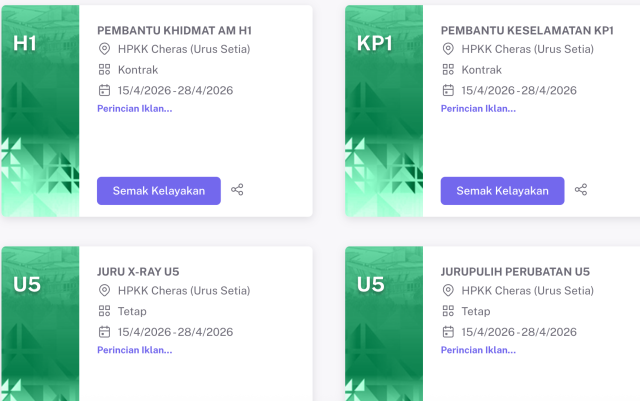The height and width of the screenshot is (401, 640).
Task: Open Perincian Iklan for Pembantu Khidmat Am H1
Action: point(134,108)
